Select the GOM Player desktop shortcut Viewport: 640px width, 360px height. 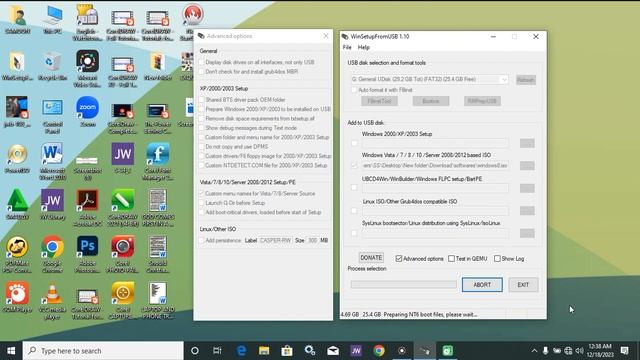click(17, 297)
